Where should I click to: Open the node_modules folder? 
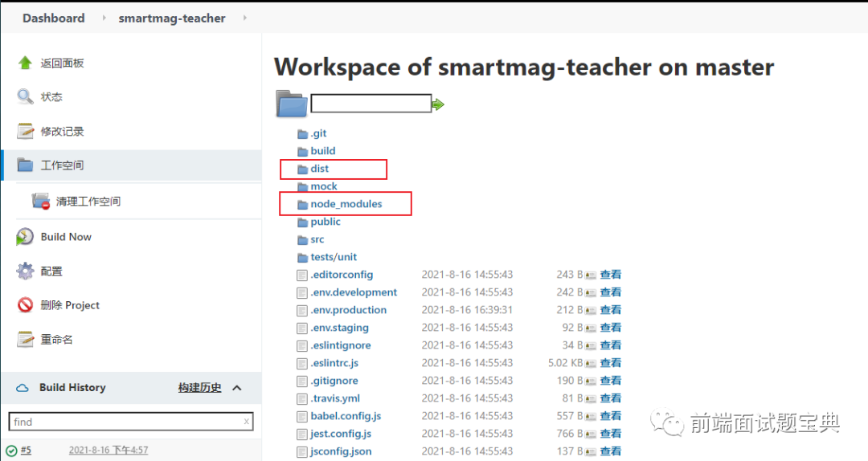point(346,204)
